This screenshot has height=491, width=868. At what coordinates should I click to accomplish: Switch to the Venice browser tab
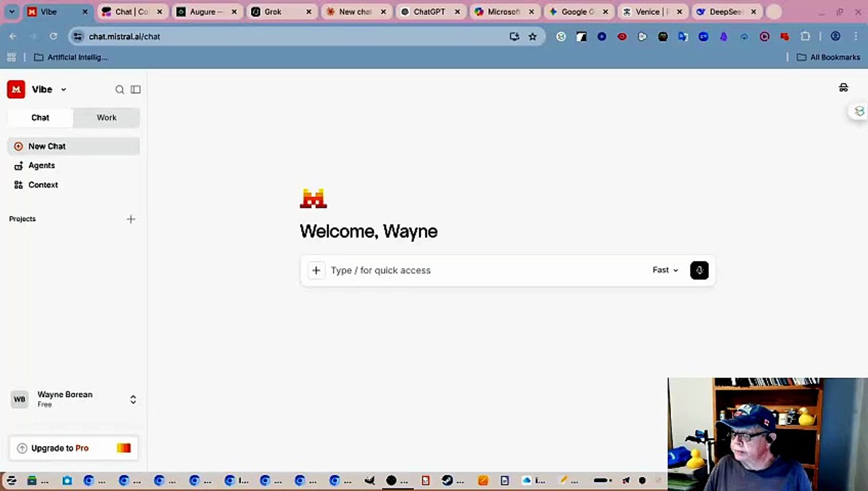click(x=652, y=12)
